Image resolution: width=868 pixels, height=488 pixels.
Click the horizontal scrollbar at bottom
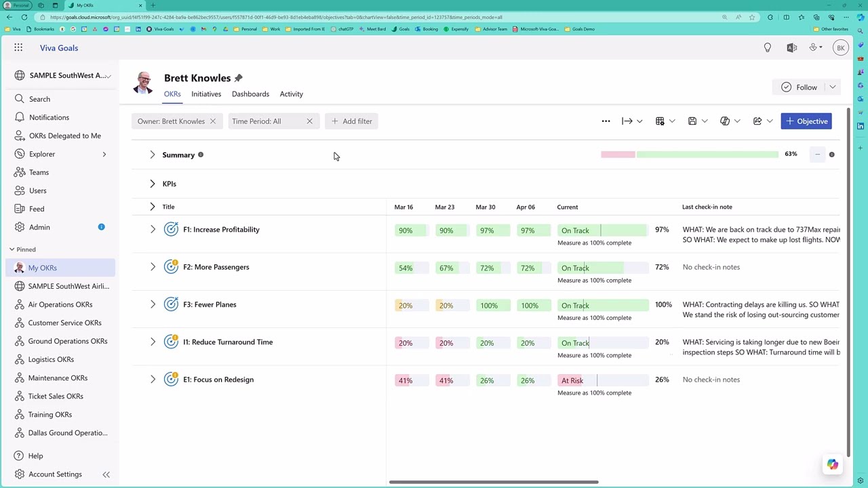click(494, 483)
